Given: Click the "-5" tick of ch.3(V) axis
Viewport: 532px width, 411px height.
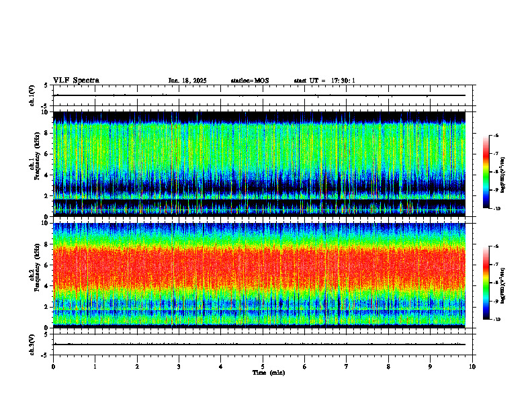Looking at the screenshot, I should click(x=44, y=355).
